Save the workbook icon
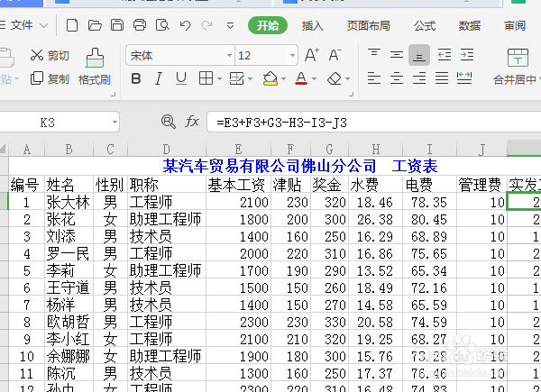 [x=117, y=25]
